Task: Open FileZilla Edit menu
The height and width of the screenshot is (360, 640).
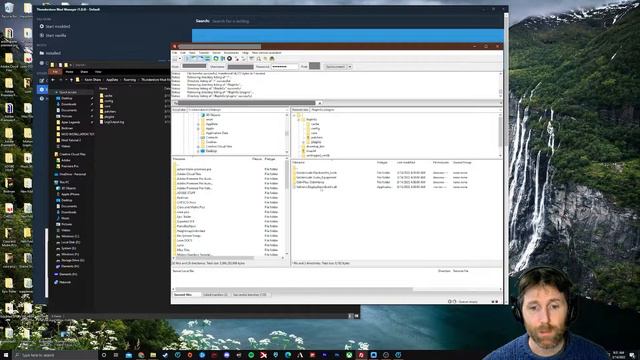Action: 183,53
